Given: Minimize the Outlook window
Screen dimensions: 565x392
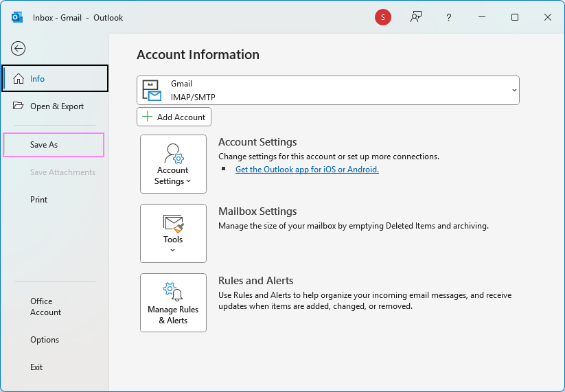Looking at the screenshot, I should click(x=482, y=17).
